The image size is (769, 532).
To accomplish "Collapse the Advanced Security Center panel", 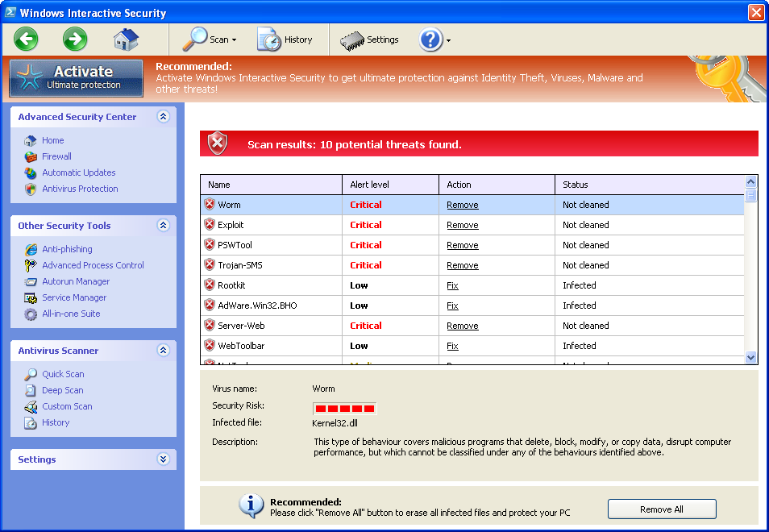I will (163, 116).
